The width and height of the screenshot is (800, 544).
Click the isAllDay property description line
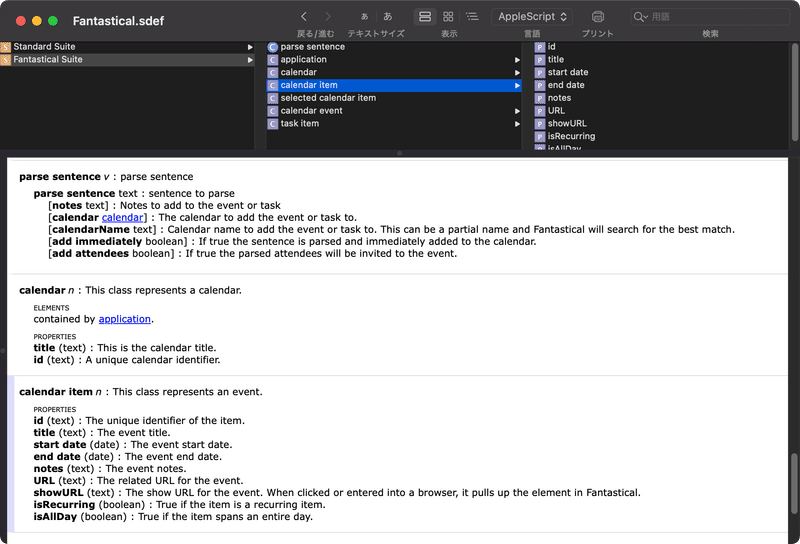(173, 517)
